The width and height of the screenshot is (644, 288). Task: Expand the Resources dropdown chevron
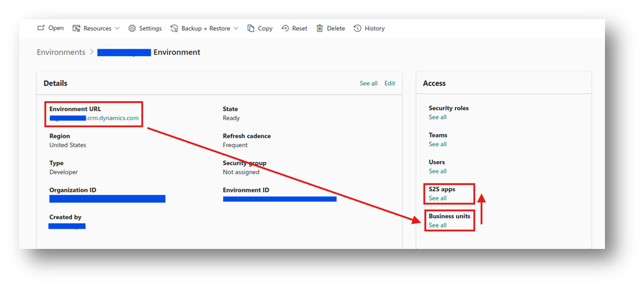(117, 28)
